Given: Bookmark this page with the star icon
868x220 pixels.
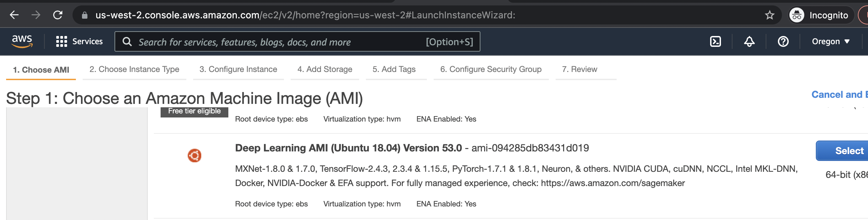Looking at the screenshot, I should click(x=769, y=15).
